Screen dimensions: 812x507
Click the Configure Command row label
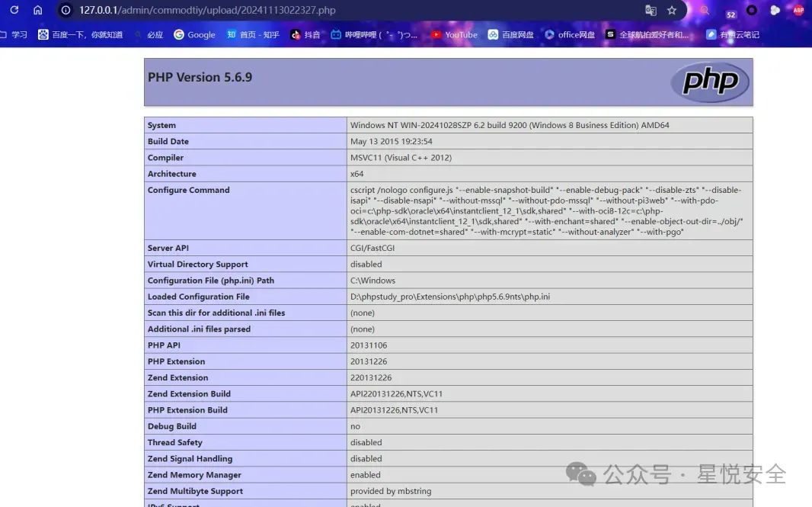click(x=188, y=190)
